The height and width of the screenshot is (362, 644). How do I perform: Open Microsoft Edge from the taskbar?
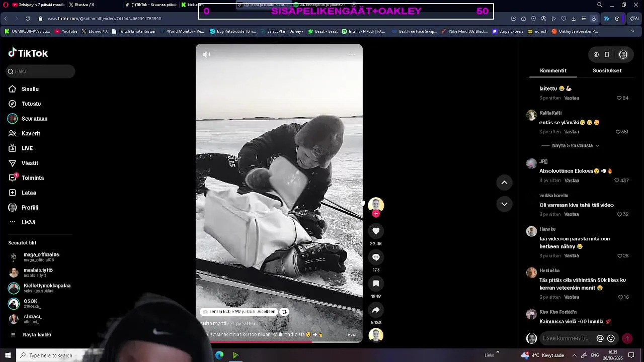219,355
